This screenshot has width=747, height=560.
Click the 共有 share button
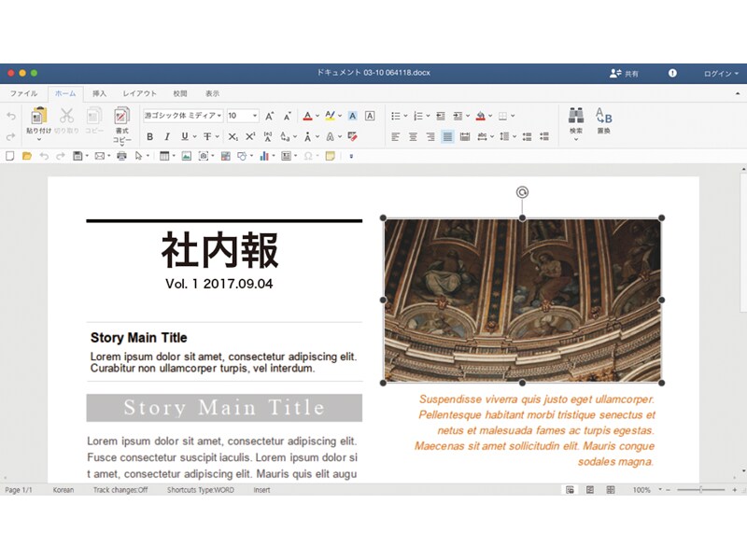click(x=624, y=74)
